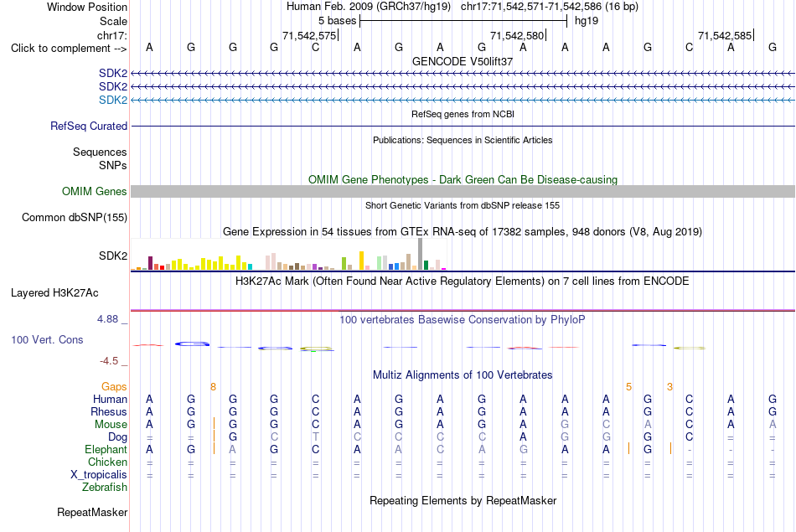Screen dimensions: 796x532
Task: Click the OMIM Genes label
Action: click(94, 191)
